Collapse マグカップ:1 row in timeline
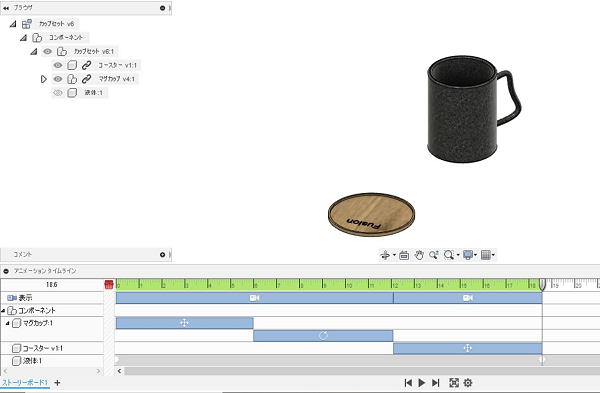This screenshot has width=600, height=393. coord(7,323)
